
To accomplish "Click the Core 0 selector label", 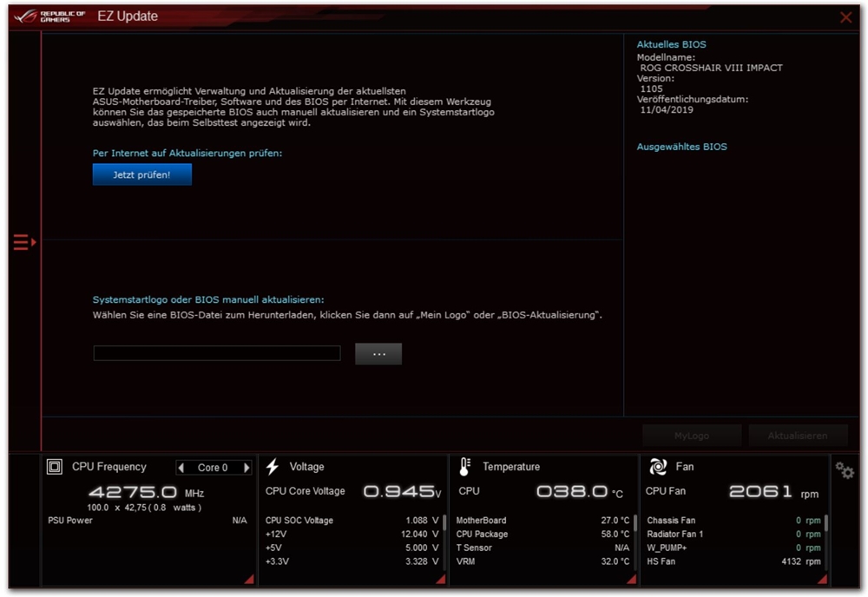I will coord(214,468).
